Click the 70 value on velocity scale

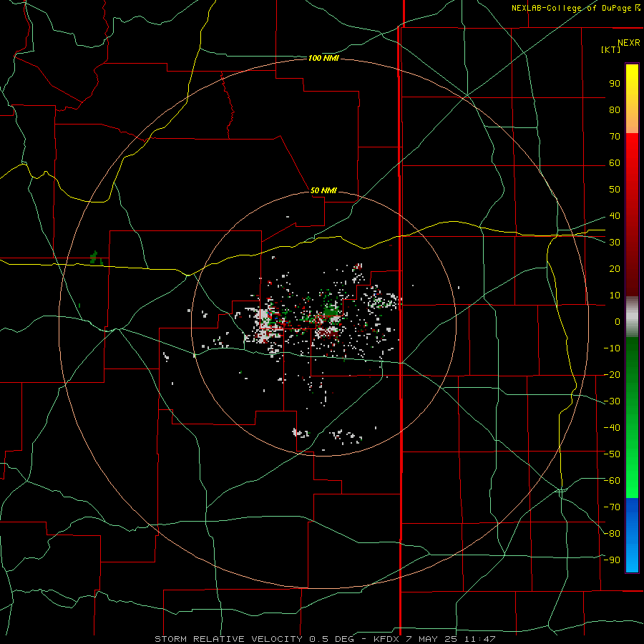click(x=615, y=137)
